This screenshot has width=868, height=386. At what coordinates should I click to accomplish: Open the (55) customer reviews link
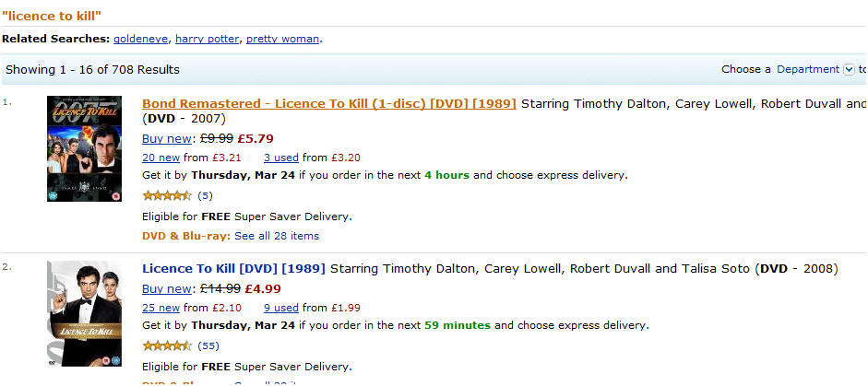click(208, 346)
